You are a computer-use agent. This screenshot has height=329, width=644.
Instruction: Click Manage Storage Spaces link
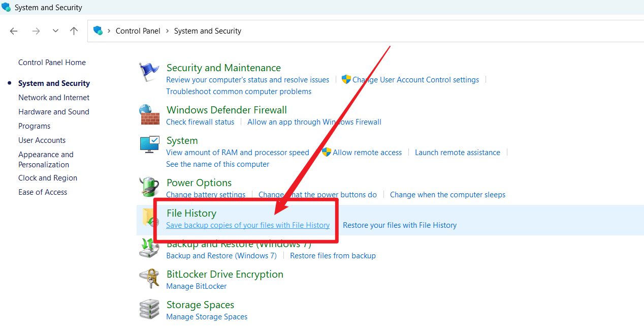click(x=207, y=317)
